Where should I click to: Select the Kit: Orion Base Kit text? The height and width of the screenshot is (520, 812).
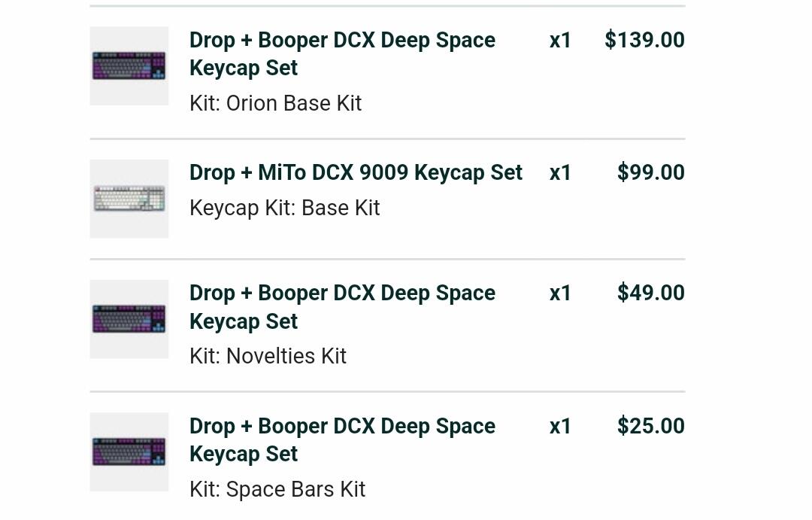pos(275,103)
